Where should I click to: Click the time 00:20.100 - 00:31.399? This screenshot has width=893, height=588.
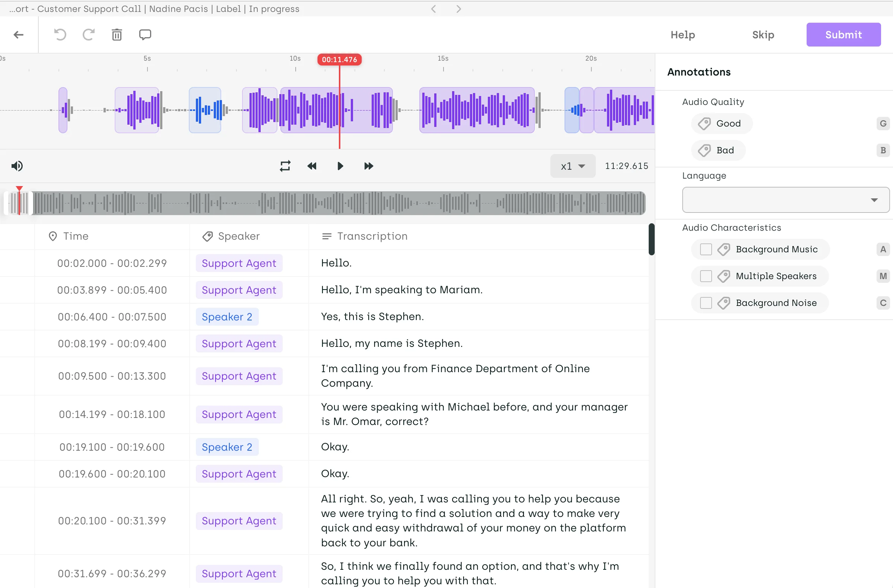(112, 521)
